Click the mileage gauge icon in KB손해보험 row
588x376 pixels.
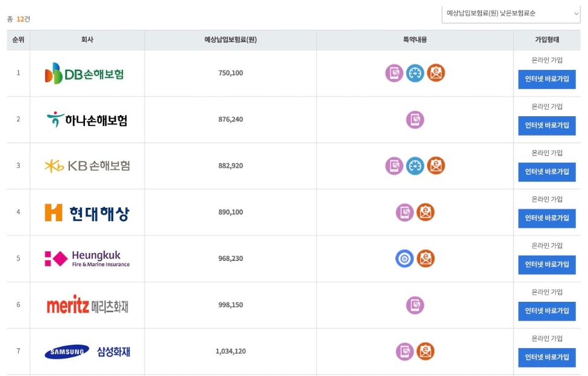[x=416, y=166]
